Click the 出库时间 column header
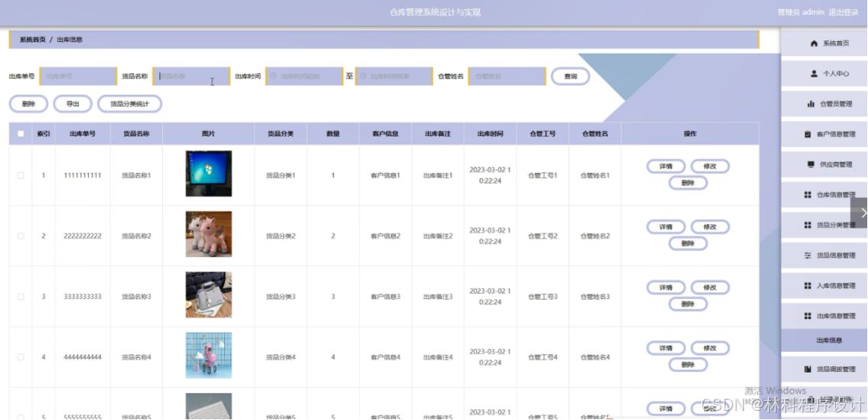Image resolution: width=868 pixels, height=420 pixels. (491, 134)
